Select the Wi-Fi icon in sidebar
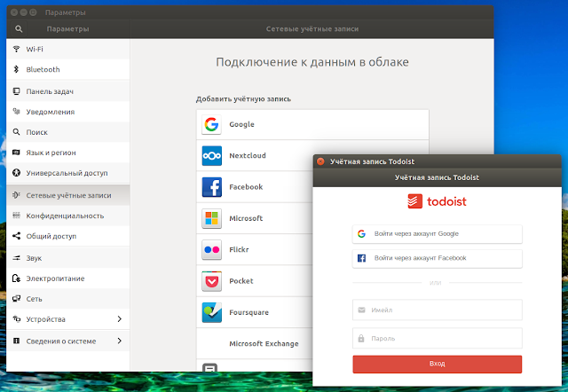This screenshot has width=568, height=392. coord(16,49)
